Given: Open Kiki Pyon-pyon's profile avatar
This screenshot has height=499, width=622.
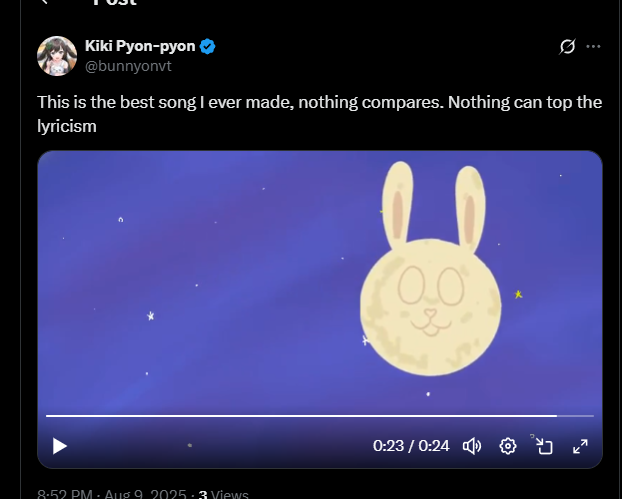Looking at the screenshot, I should [57, 56].
